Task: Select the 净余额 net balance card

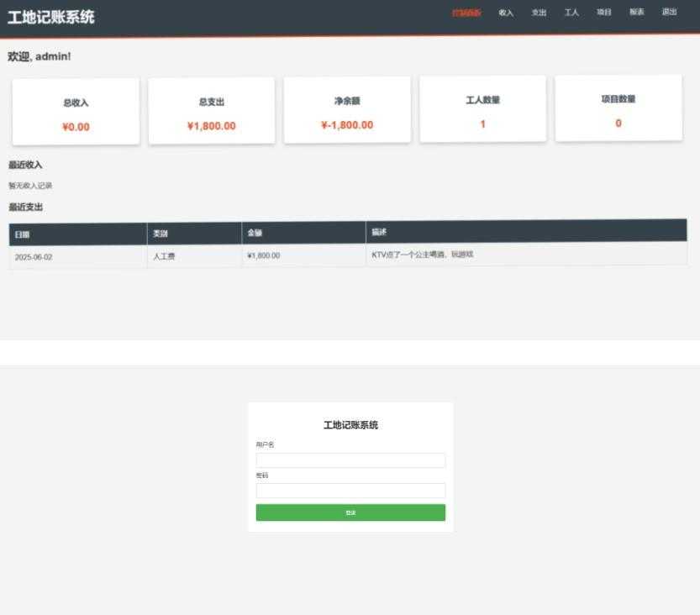Action: pos(345,109)
